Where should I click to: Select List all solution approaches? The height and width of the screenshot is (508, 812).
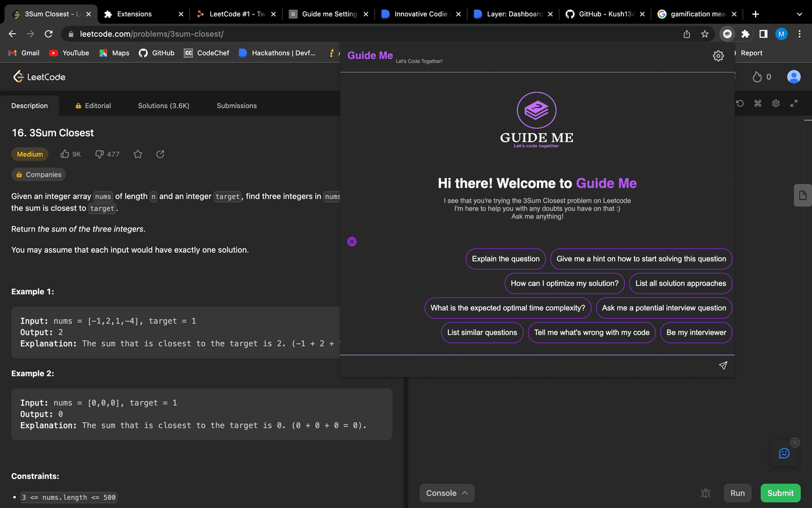tap(681, 283)
